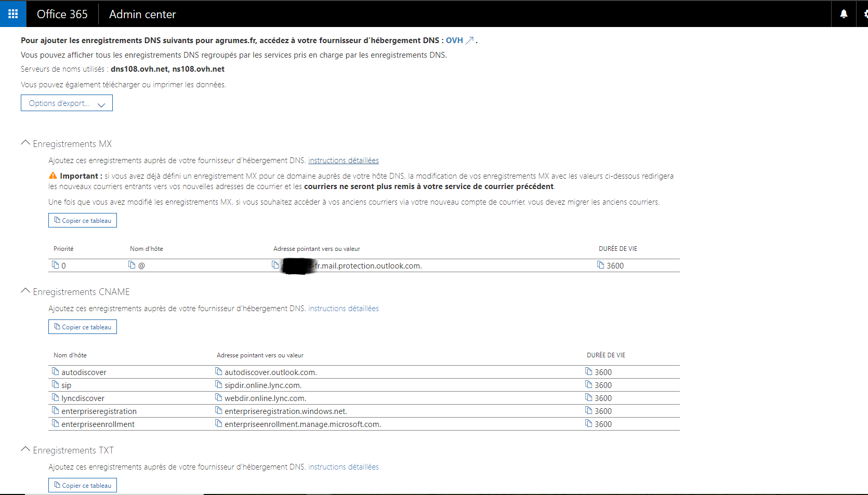Select the sipdir.online.lync.com. text
The height and width of the screenshot is (495, 868).
(x=263, y=385)
